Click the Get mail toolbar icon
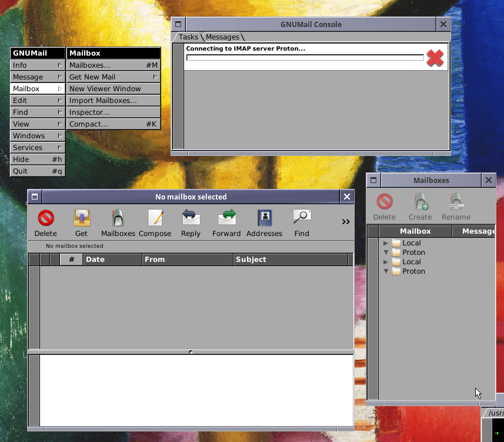Viewport: 504px width, 442px height. point(81,219)
